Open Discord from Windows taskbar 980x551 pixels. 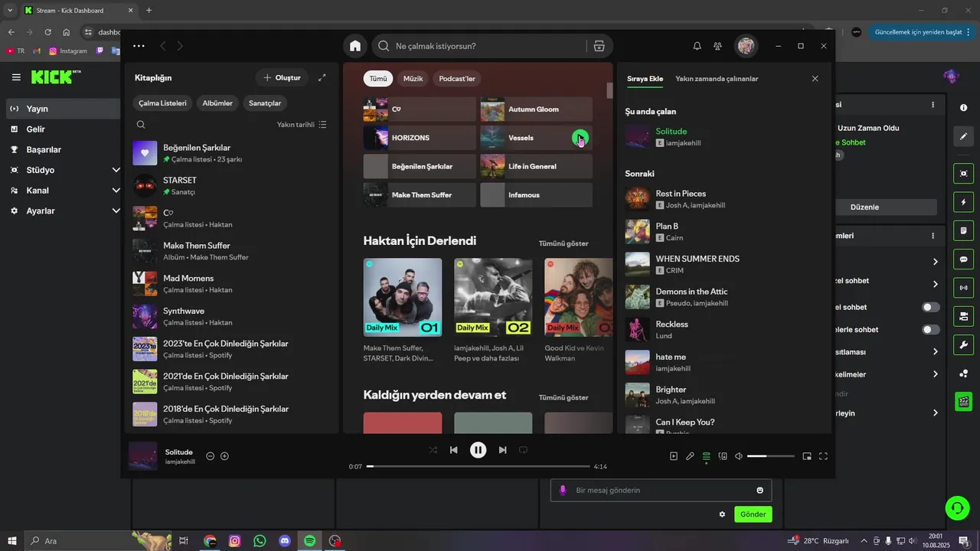click(285, 541)
